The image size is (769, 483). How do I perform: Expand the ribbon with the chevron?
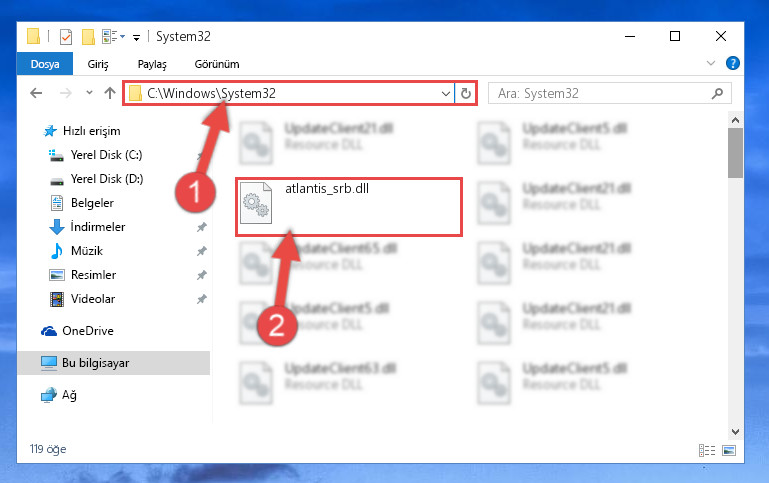coord(711,63)
